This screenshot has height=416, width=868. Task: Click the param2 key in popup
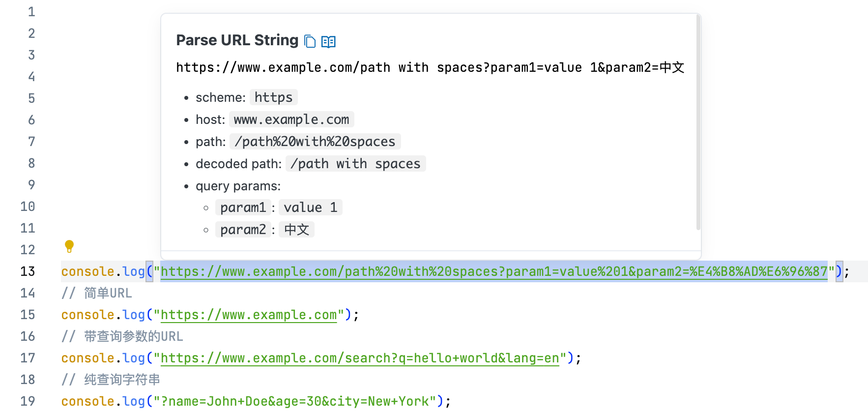[243, 230]
